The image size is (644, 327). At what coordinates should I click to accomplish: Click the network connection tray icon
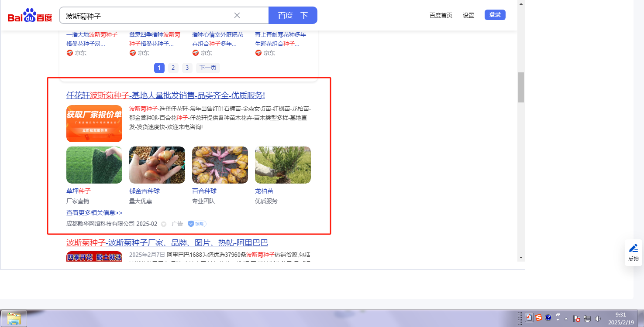pos(587,319)
